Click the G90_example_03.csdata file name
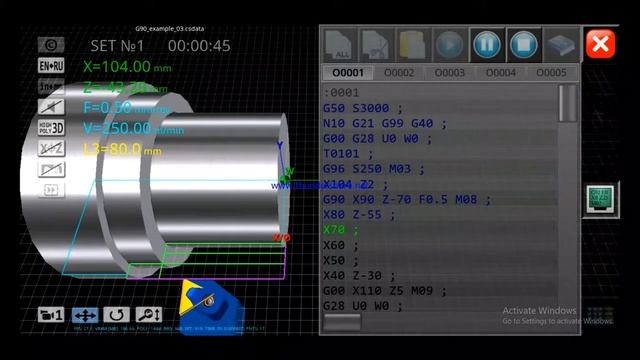 click(170, 29)
